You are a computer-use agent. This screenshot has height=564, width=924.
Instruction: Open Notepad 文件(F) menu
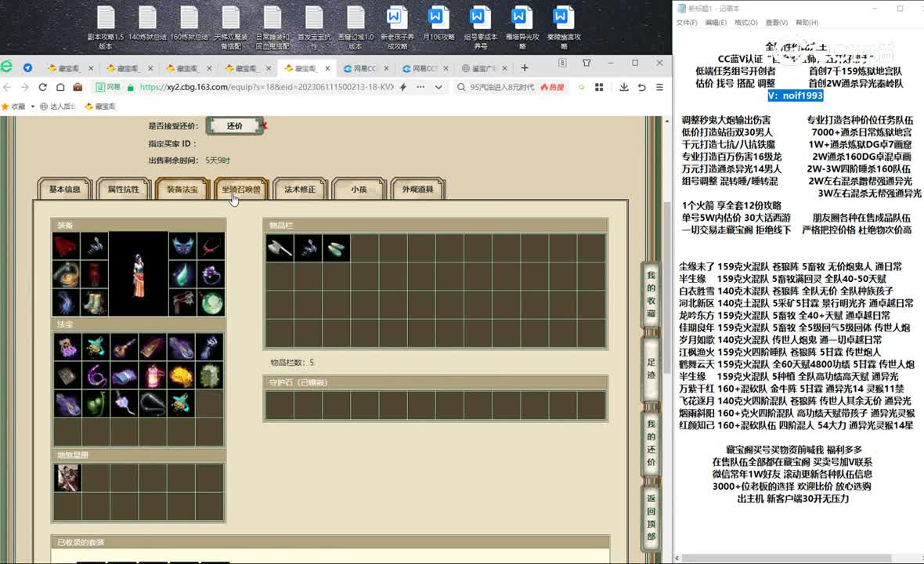pyautogui.click(x=687, y=23)
